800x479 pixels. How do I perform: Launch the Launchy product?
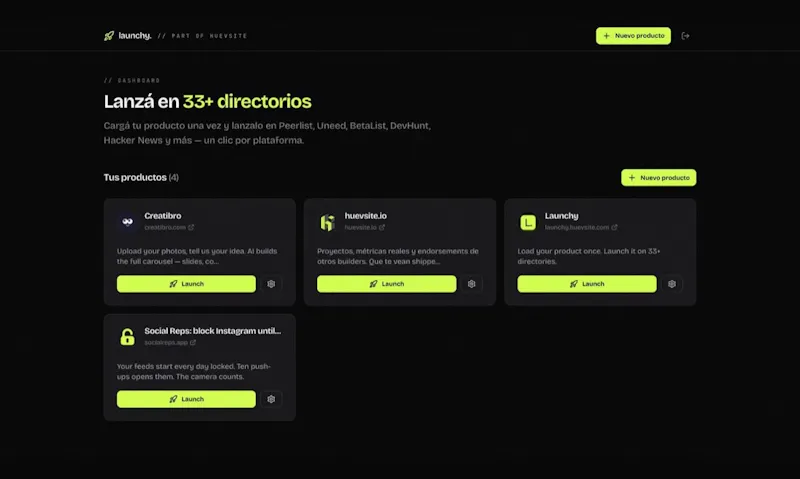pyautogui.click(x=587, y=284)
